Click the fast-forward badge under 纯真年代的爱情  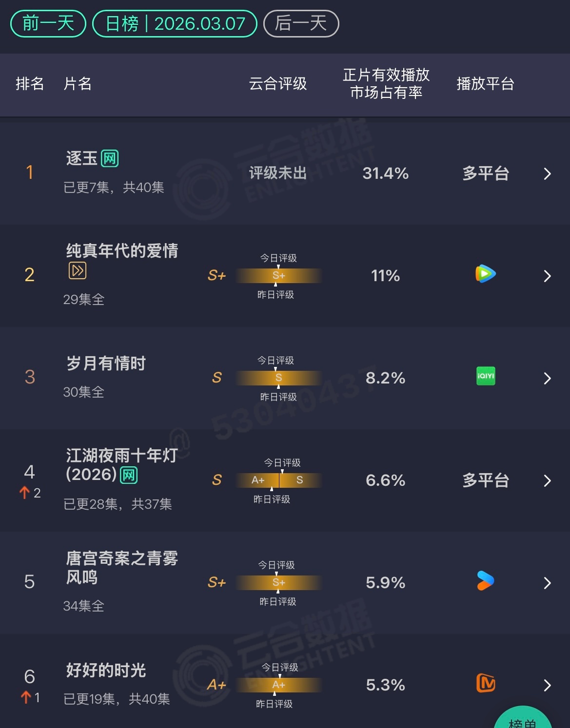click(78, 270)
